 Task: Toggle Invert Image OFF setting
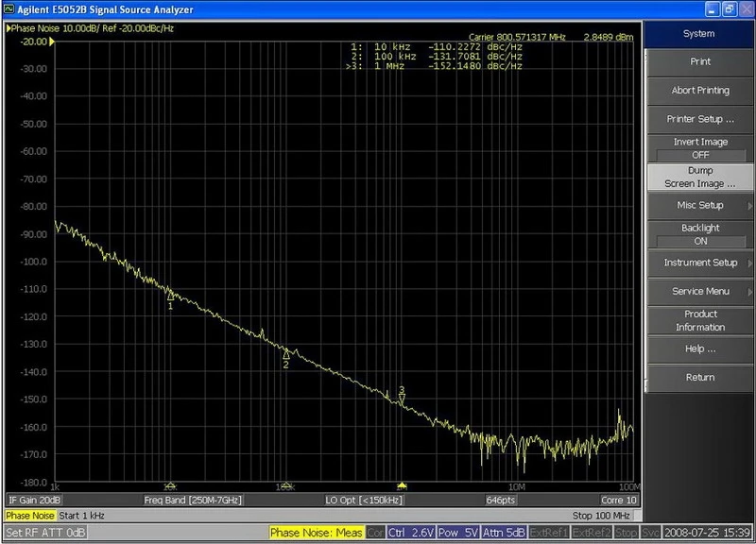[700, 148]
